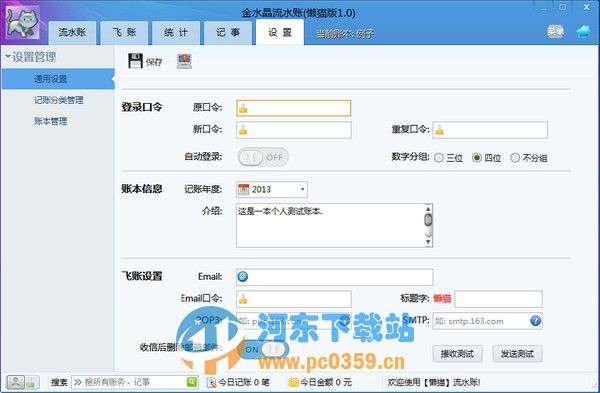Click the red 懒猫 label
The height and width of the screenshot is (393, 600).
(442, 298)
